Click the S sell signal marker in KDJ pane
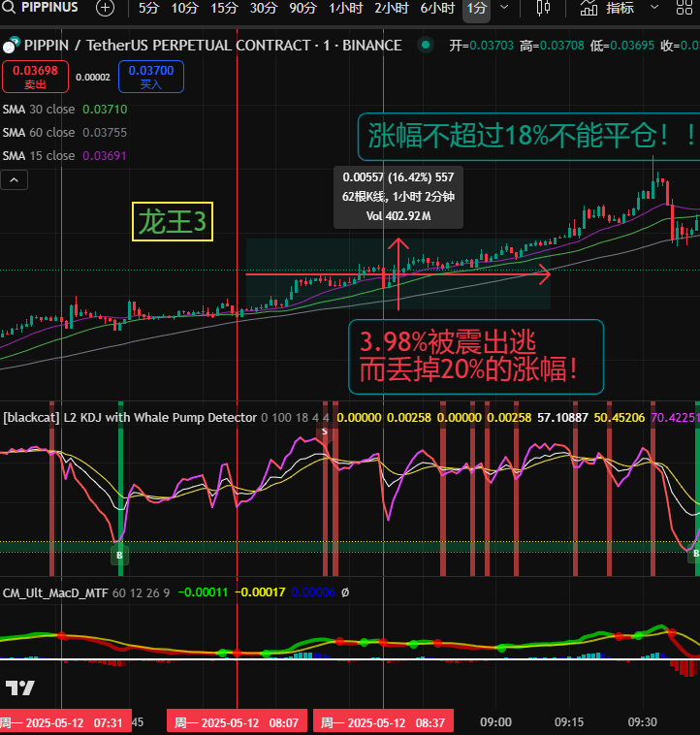700x735 pixels. coord(324,431)
